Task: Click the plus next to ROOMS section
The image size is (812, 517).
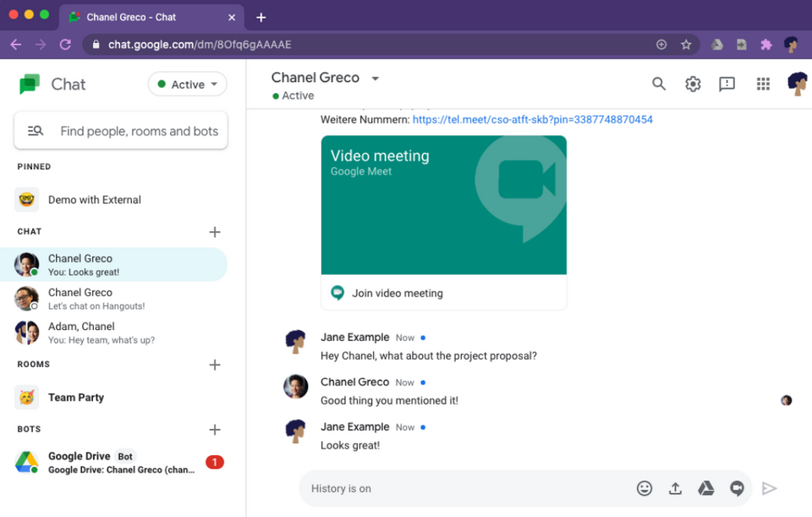Action: pos(215,365)
